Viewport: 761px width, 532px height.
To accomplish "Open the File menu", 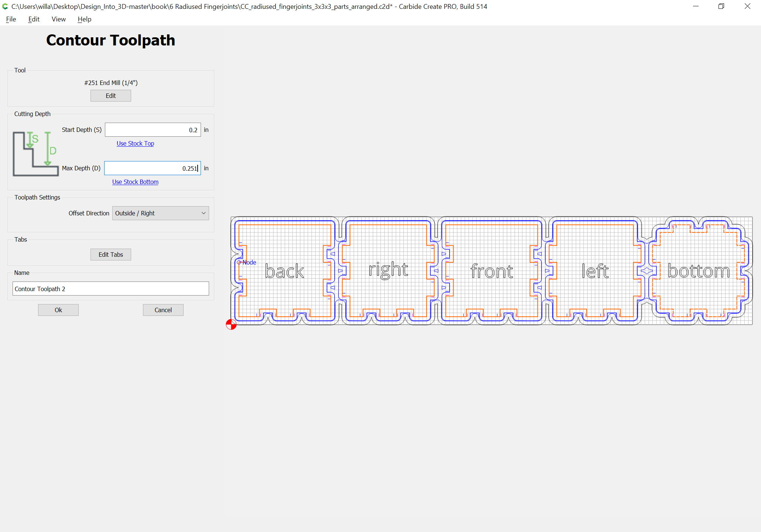I will click(11, 19).
